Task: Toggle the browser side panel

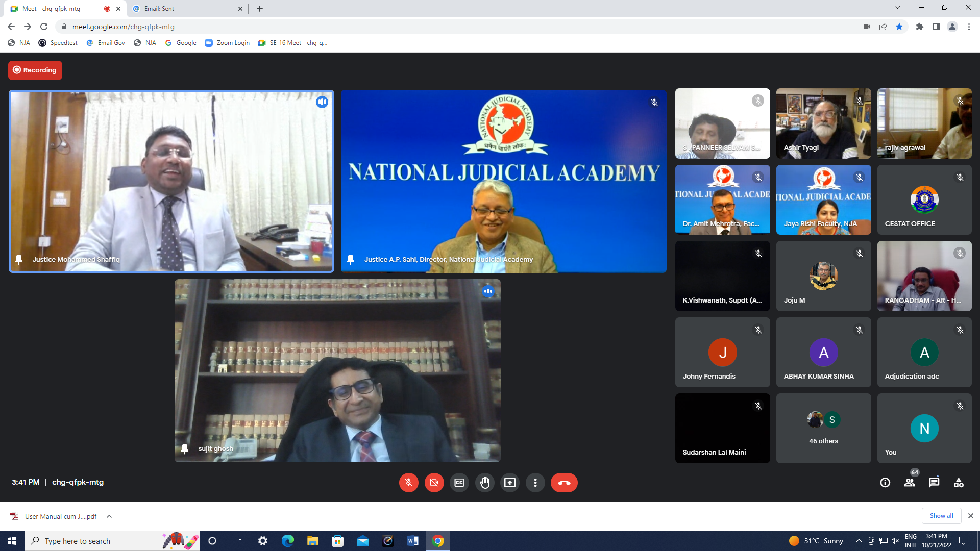Action: tap(936, 27)
